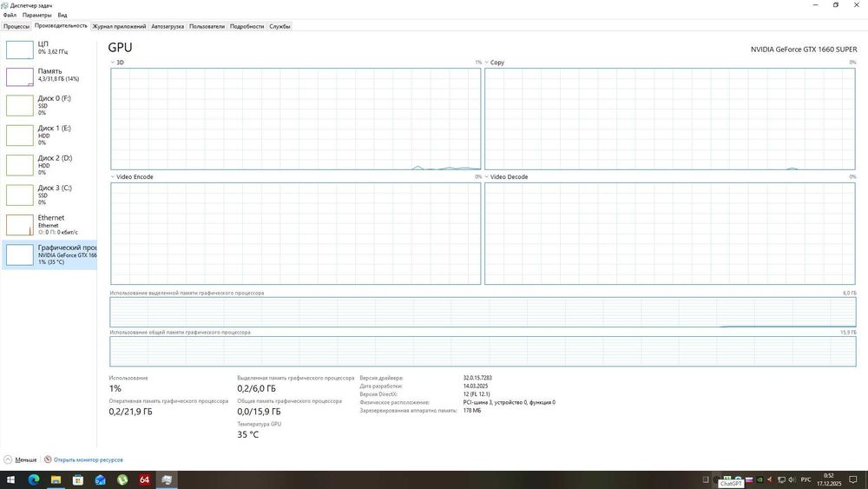The height and width of the screenshot is (489, 868).
Task: Select Диск 0 (F:) SSD entry
Action: click(49, 105)
